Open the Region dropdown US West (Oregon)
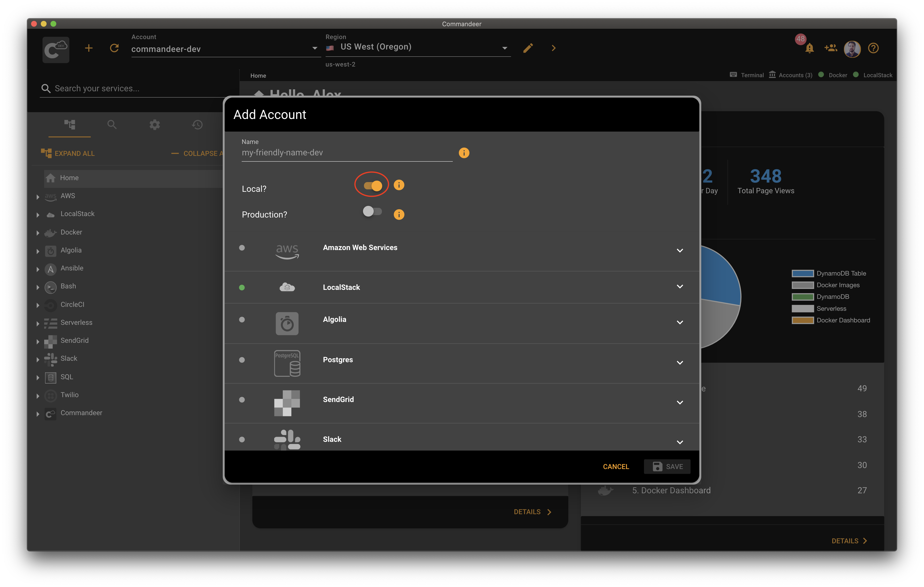 pos(418,47)
